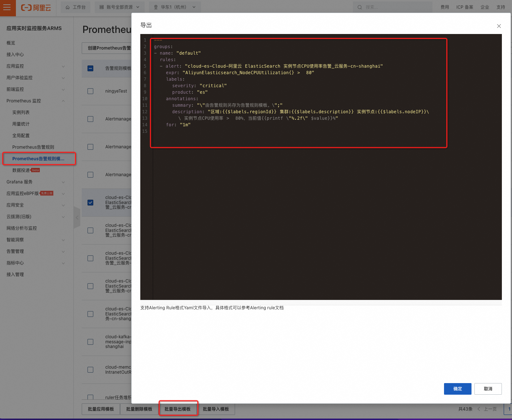Check the first Alertmanager row checkbox
The width and height of the screenshot is (512, 420).
(x=90, y=119)
